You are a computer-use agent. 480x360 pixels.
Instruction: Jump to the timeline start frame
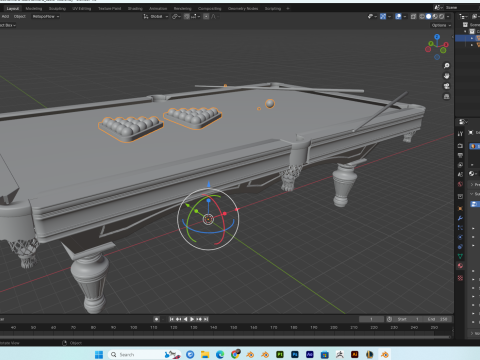click(172, 319)
